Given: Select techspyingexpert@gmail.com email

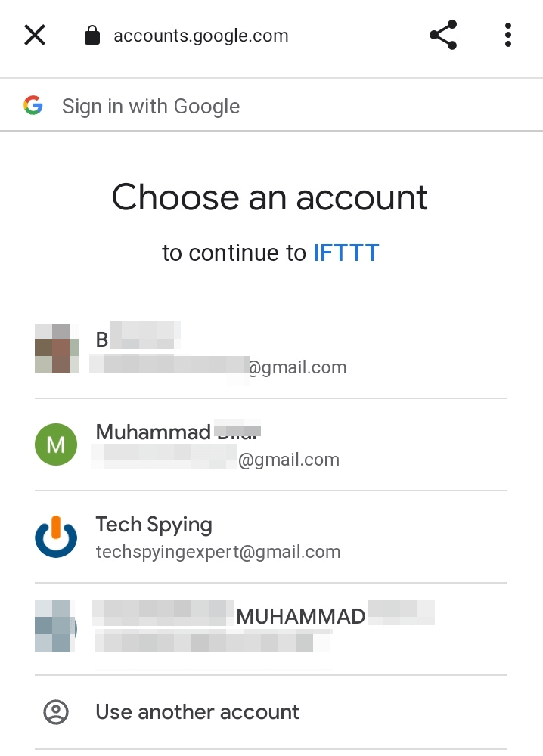Looking at the screenshot, I should click(218, 552).
